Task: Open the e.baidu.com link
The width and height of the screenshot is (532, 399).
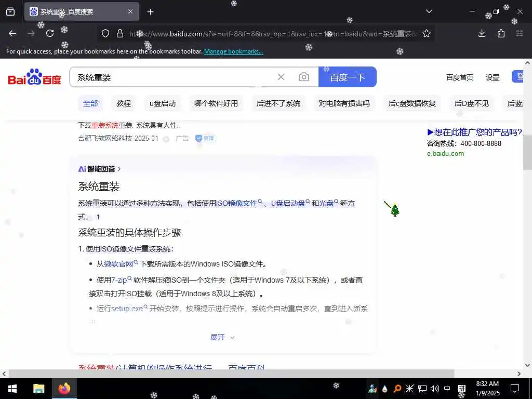Action: click(x=445, y=153)
